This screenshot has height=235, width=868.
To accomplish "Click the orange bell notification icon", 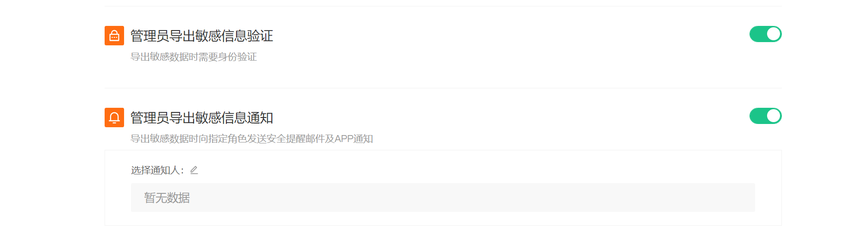I will click(114, 117).
